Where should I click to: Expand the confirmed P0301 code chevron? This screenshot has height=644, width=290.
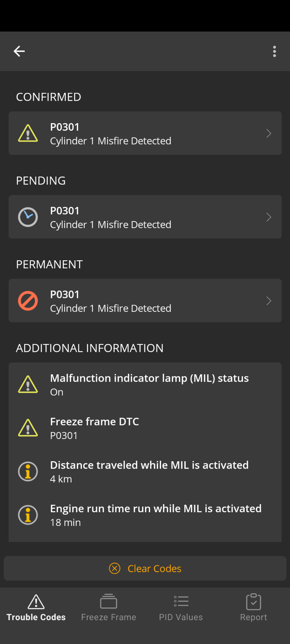(x=269, y=133)
